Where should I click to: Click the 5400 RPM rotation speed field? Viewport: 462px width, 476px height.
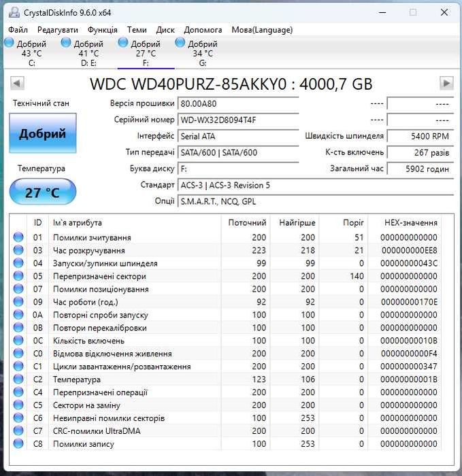(420, 136)
